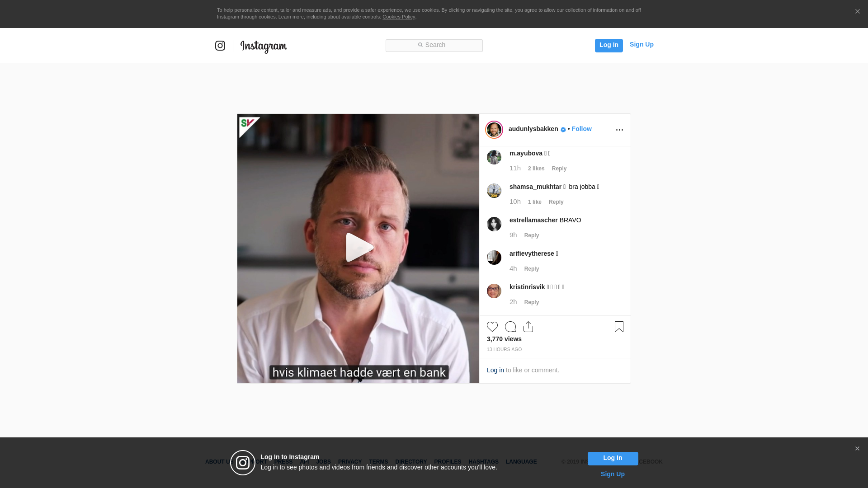The width and height of the screenshot is (868, 488).
Task: Open audunlysbakken profile picture
Action: 494,130
